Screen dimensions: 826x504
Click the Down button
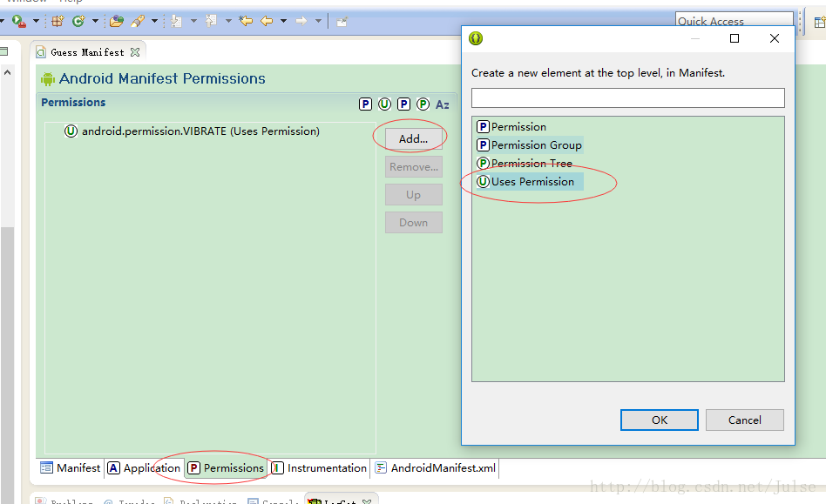[x=414, y=223]
